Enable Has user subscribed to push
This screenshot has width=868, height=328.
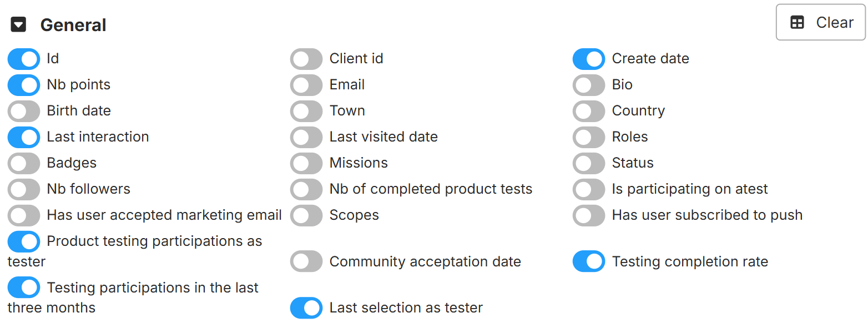tap(589, 215)
